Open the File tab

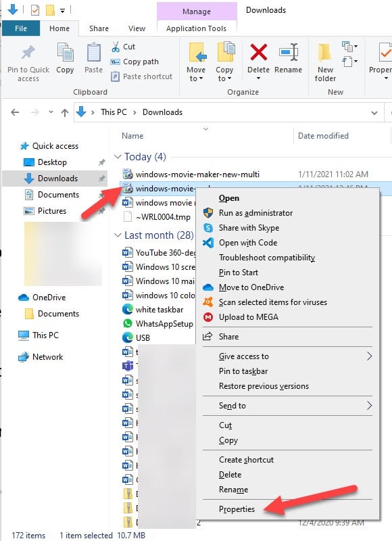(21, 28)
